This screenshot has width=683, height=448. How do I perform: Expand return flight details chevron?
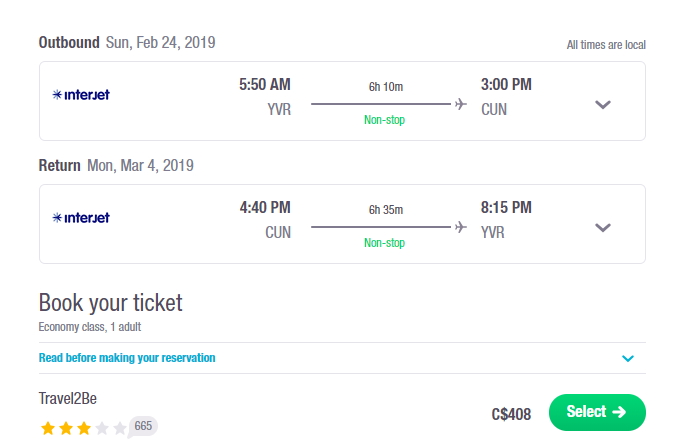[x=603, y=227]
